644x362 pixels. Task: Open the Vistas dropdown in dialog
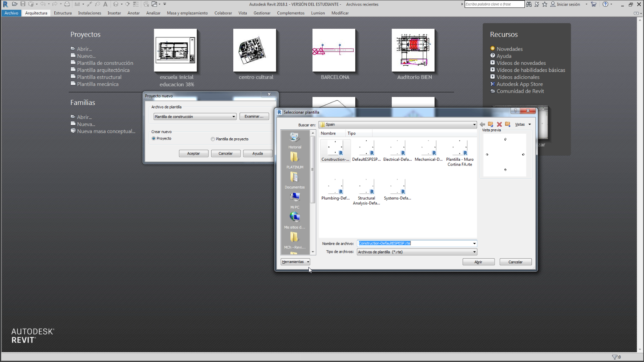tap(523, 124)
